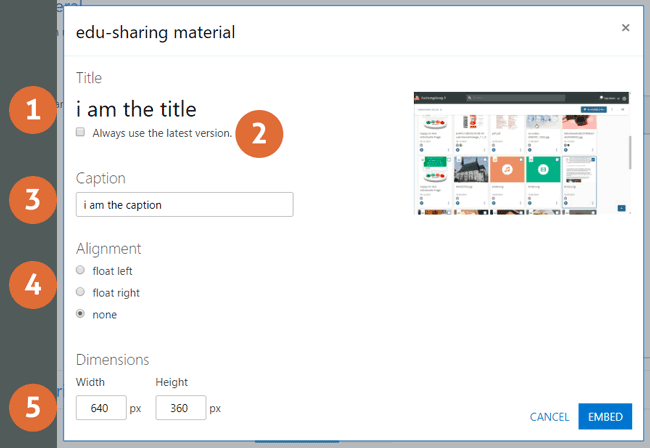Click the Height input box
The height and width of the screenshot is (448, 650).
coord(180,408)
